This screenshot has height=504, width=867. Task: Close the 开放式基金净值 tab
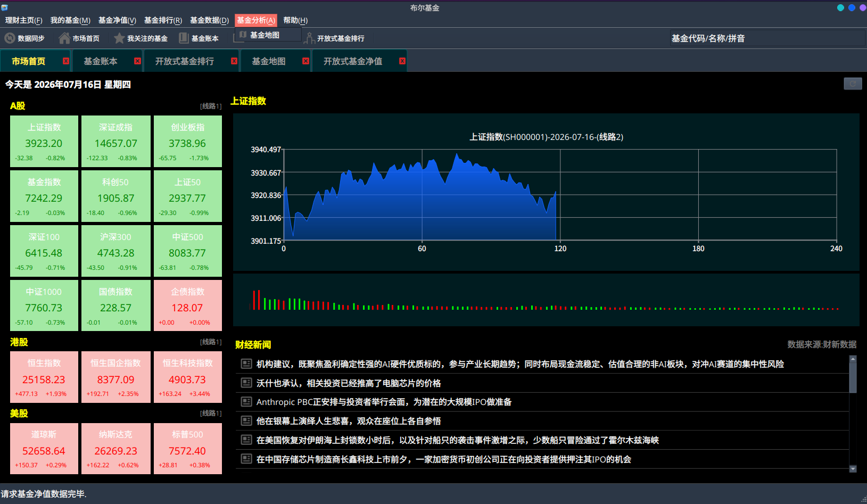[402, 61]
